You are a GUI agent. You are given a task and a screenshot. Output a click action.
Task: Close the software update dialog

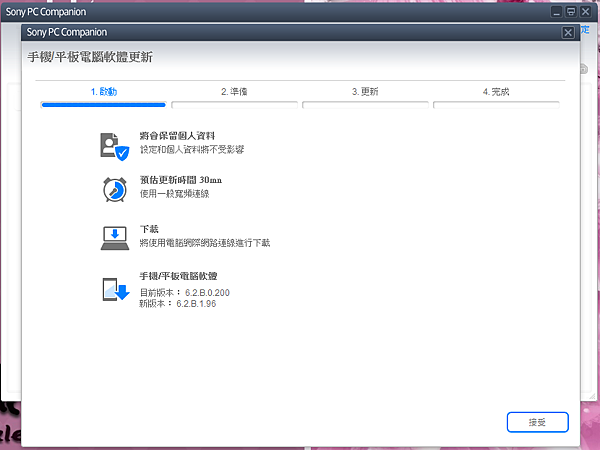[568, 33]
